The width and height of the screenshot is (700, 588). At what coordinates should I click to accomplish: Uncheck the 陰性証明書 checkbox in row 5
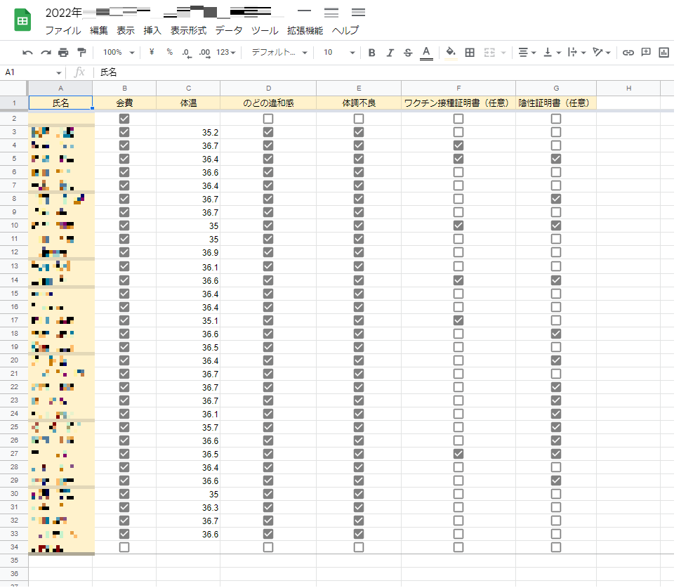click(x=556, y=159)
